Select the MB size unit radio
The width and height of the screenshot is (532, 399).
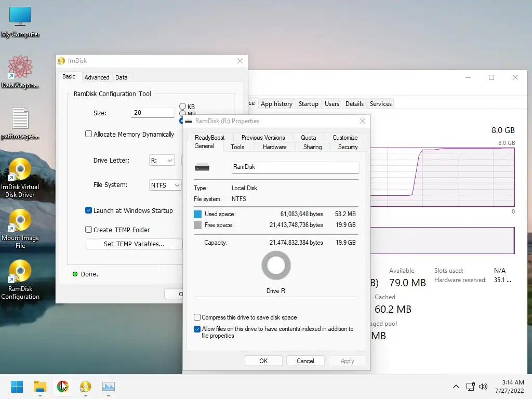(x=182, y=113)
